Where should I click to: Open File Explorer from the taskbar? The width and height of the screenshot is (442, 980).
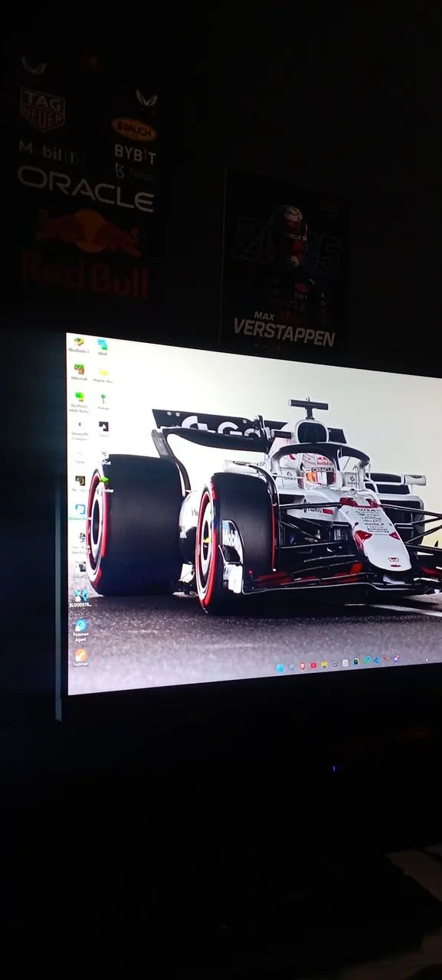pos(324,665)
